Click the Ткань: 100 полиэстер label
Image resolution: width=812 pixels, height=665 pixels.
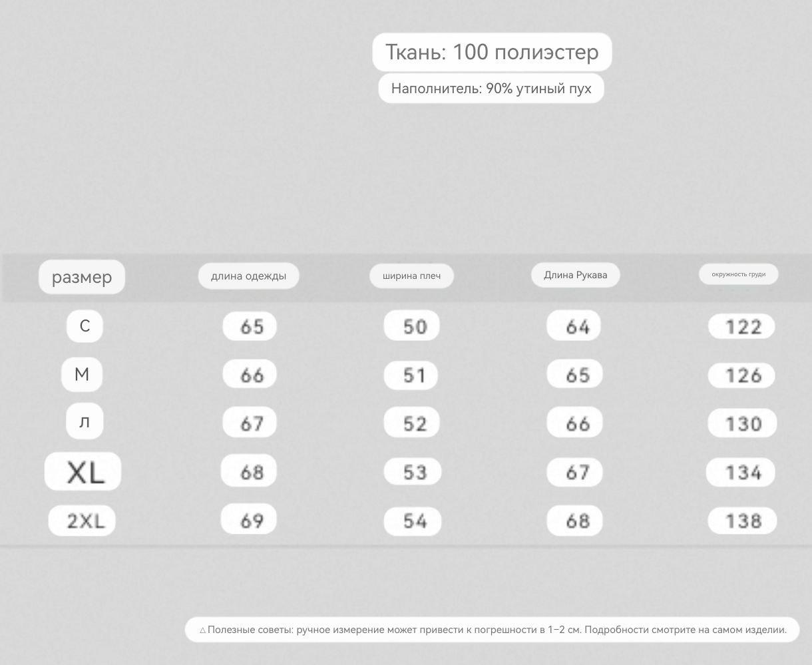pos(492,52)
